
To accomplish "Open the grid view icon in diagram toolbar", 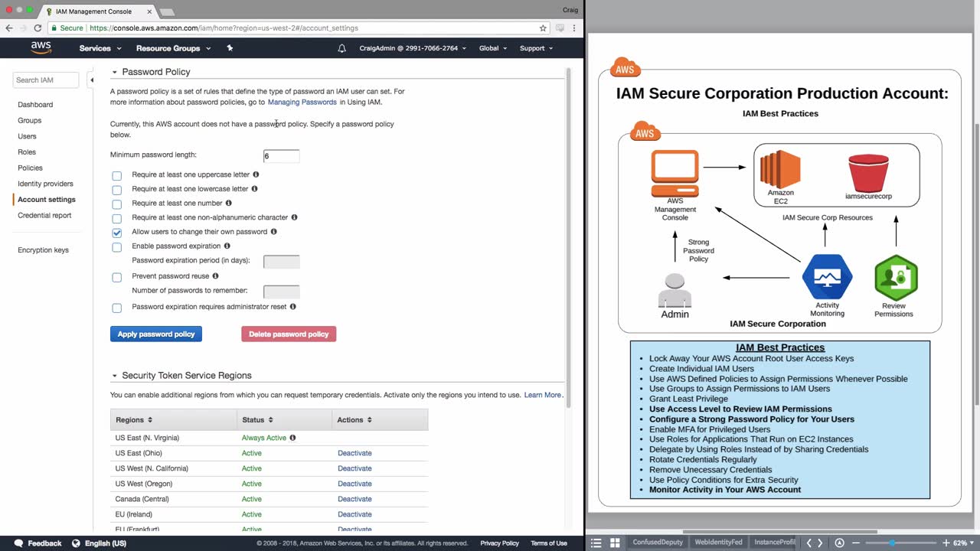I will 615,543.
